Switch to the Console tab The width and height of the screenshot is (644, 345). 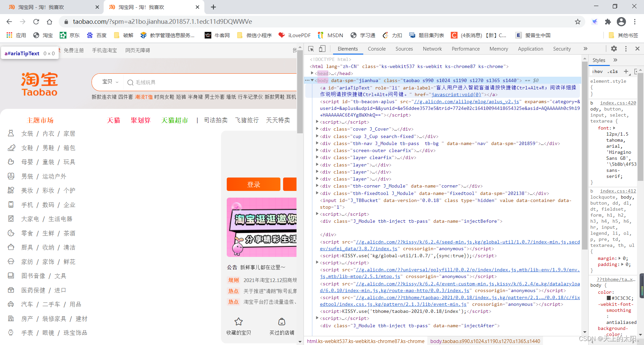[x=377, y=49]
